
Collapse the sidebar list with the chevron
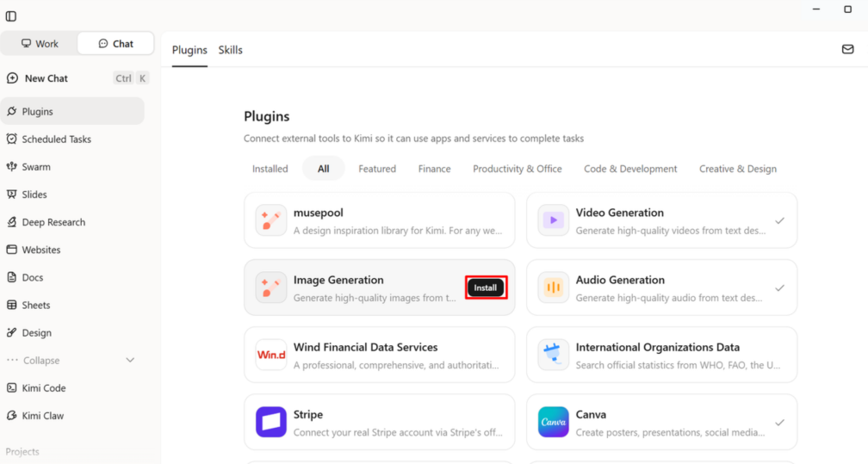point(130,361)
